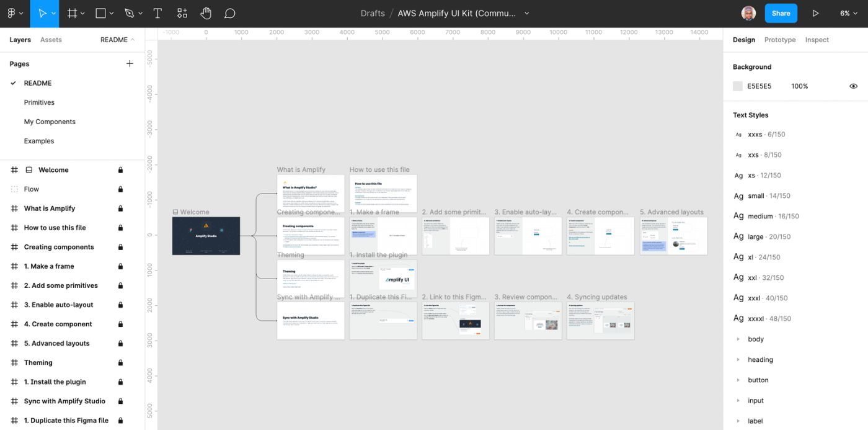Click the Share button
The image size is (868, 430).
tap(781, 13)
